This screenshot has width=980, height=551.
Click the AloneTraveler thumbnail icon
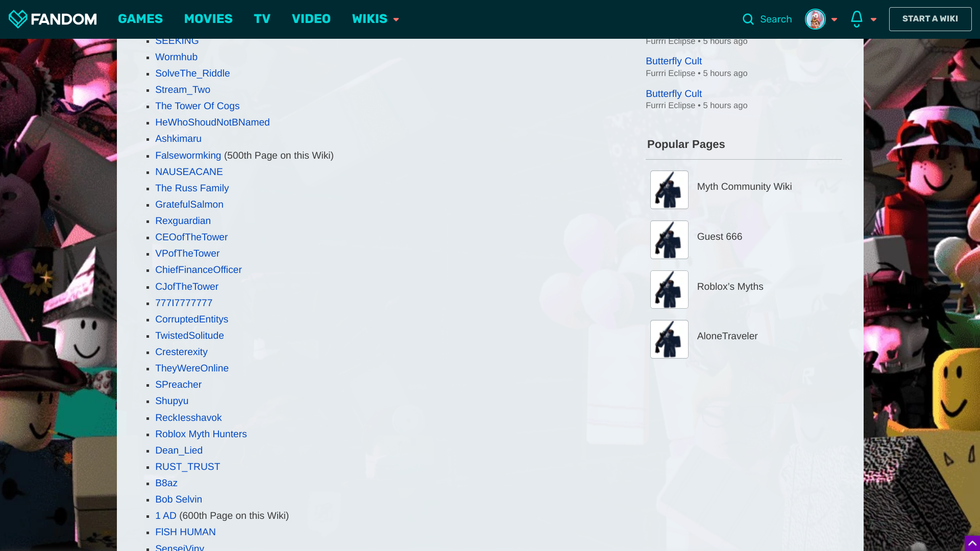(668, 338)
